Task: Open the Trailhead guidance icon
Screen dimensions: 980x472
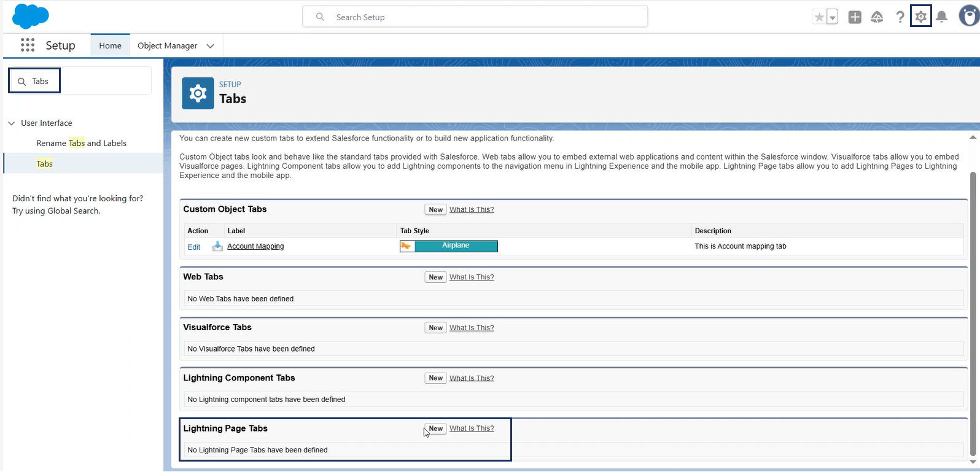Action: point(877,17)
